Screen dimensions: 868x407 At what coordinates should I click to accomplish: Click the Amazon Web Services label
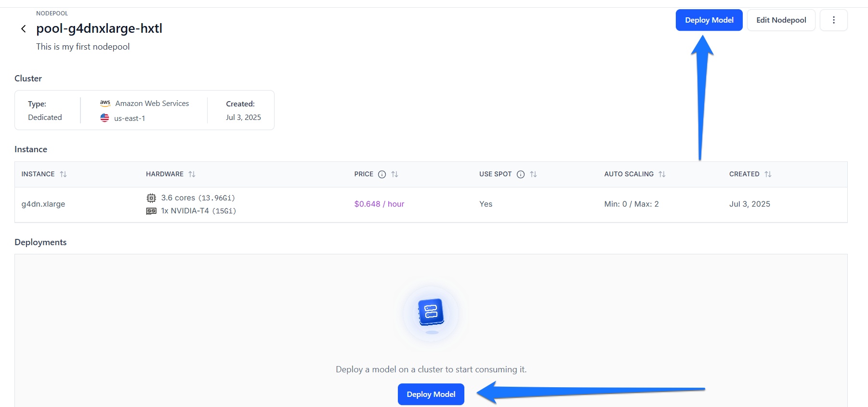152,104
